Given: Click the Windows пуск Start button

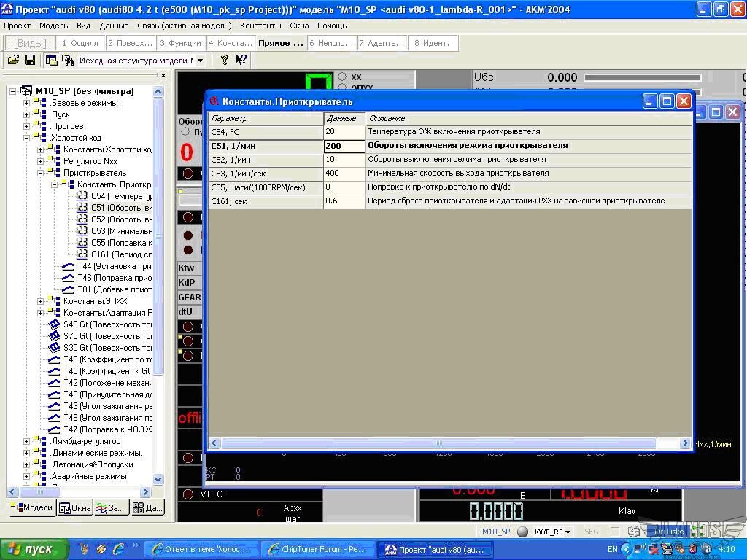Looking at the screenshot, I should 29,549.
